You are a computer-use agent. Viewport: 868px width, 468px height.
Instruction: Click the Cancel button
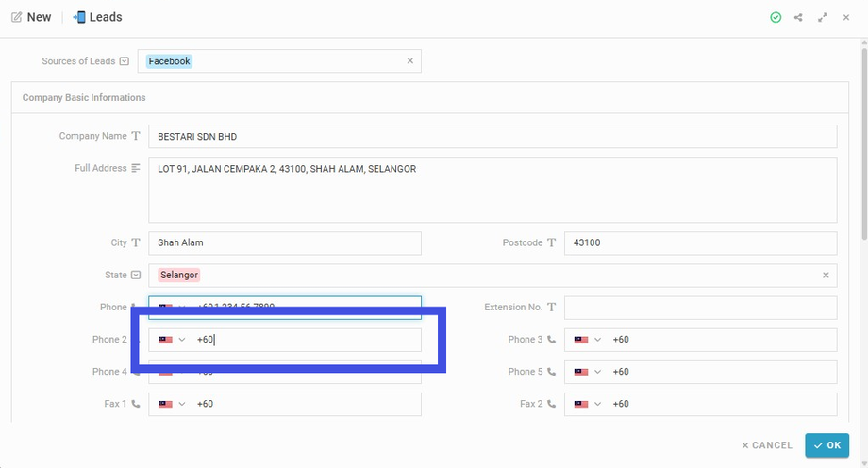click(767, 445)
